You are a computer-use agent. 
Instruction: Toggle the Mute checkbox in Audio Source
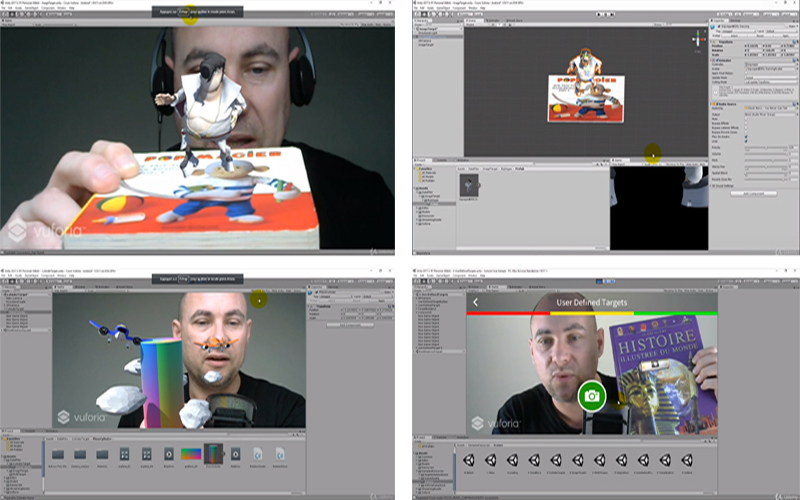[746, 119]
